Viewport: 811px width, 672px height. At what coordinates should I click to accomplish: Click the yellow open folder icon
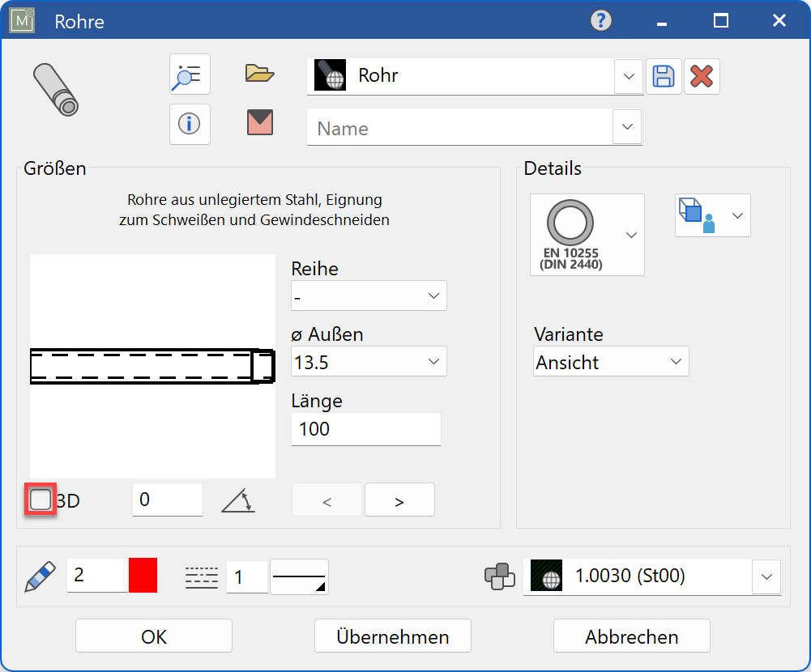[260, 74]
